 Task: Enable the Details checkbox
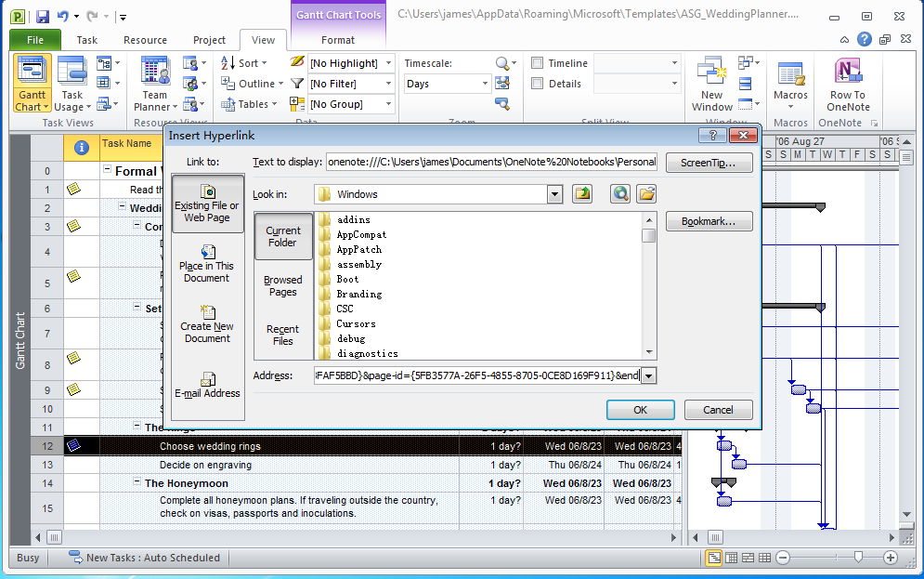[x=537, y=84]
